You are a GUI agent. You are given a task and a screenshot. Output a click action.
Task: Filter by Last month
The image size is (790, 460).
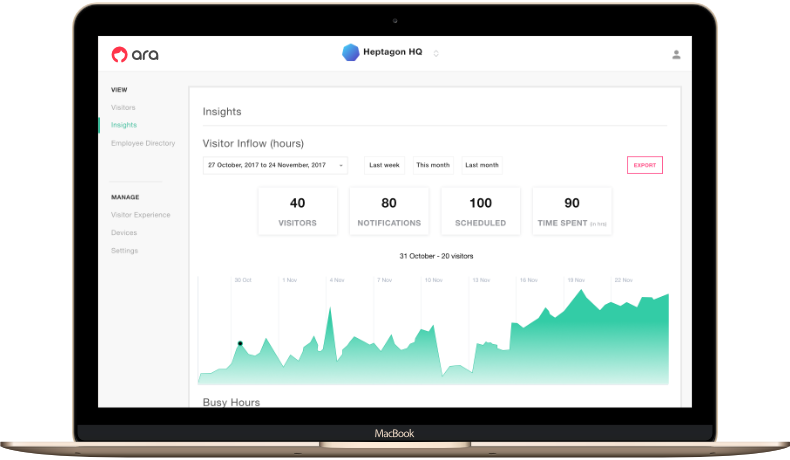482,165
